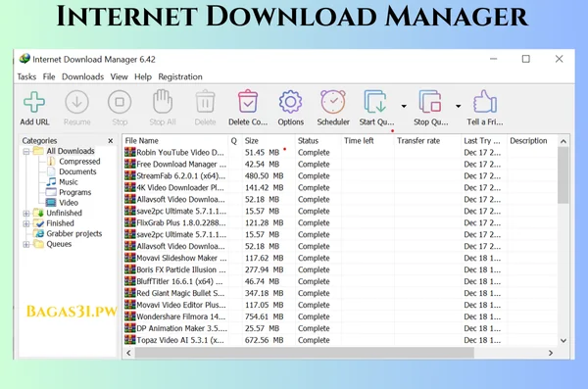Open the Start Queue dropdown arrow
This screenshot has width=588, height=389.
coord(404,106)
